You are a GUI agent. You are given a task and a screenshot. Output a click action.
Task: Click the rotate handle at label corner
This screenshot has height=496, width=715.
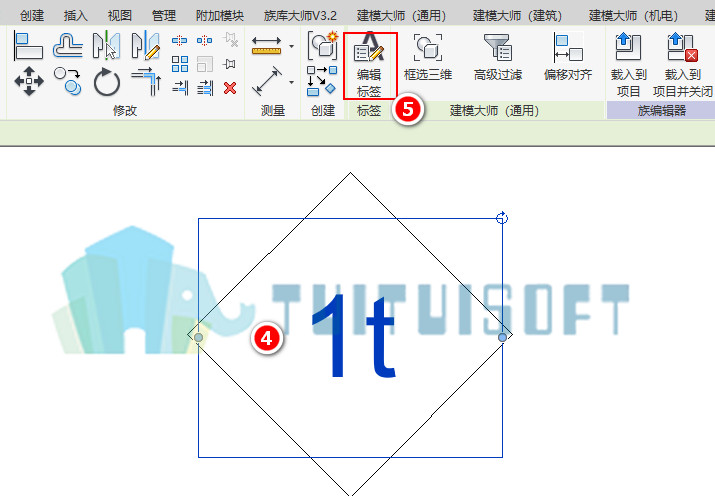502,217
